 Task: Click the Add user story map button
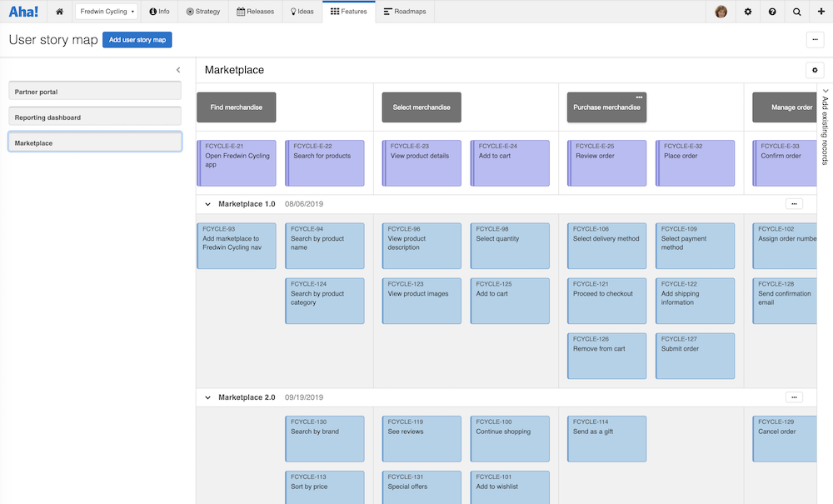click(x=137, y=39)
